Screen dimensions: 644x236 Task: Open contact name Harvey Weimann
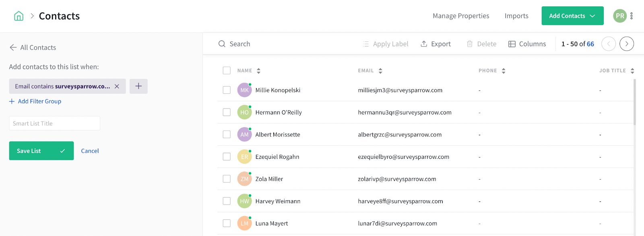click(278, 201)
